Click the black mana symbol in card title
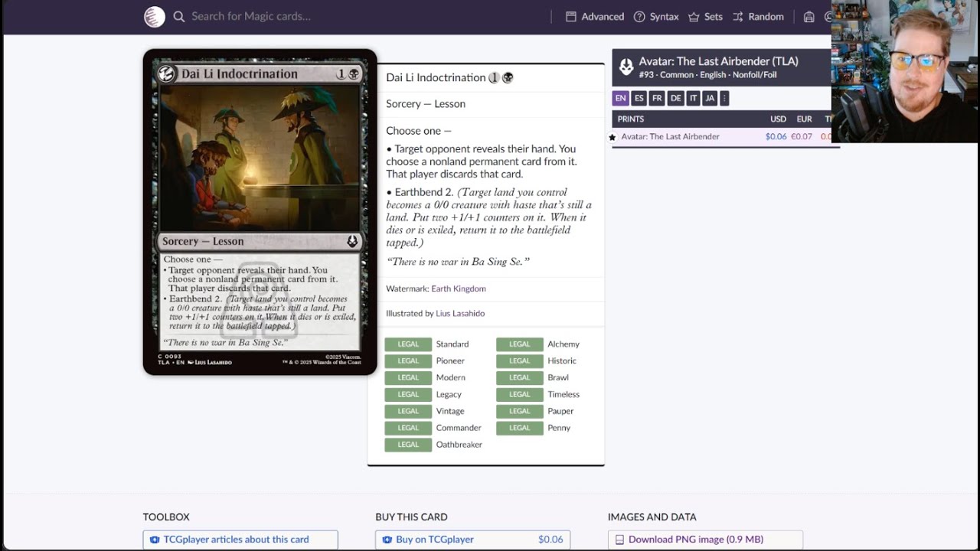This screenshot has width=980, height=551. point(508,77)
